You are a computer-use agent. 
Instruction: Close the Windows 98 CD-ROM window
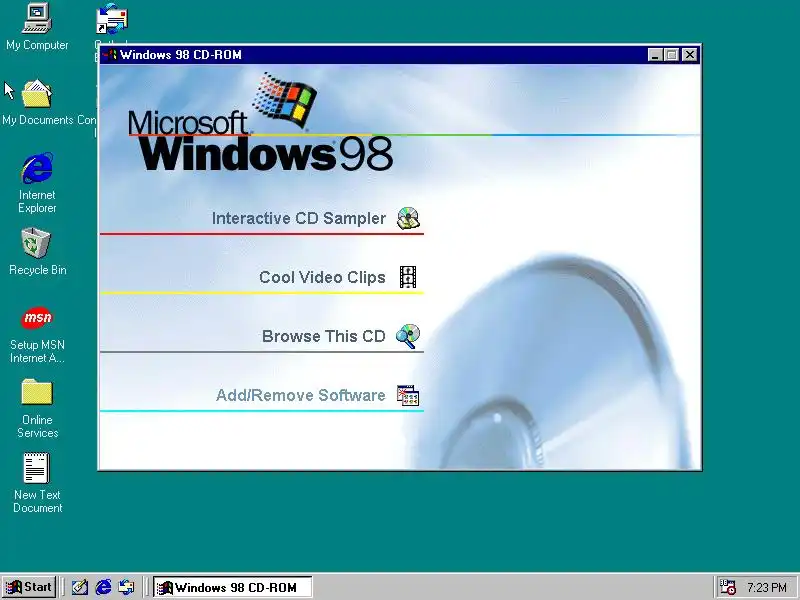690,55
